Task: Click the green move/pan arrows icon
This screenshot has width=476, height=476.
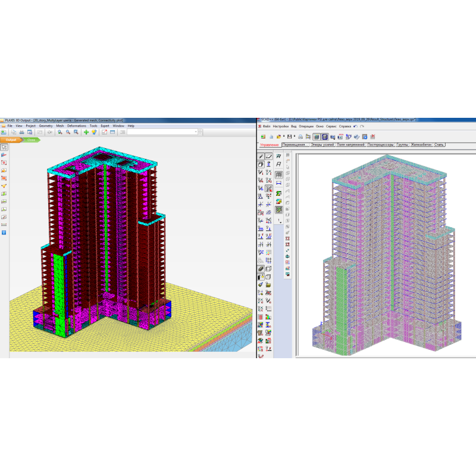Action: pos(86,132)
